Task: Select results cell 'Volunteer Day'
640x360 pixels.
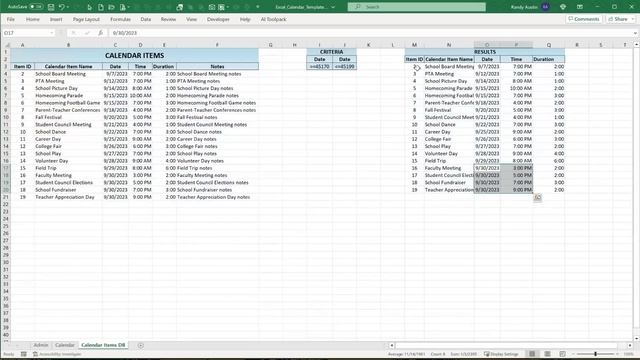Action: point(449,154)
